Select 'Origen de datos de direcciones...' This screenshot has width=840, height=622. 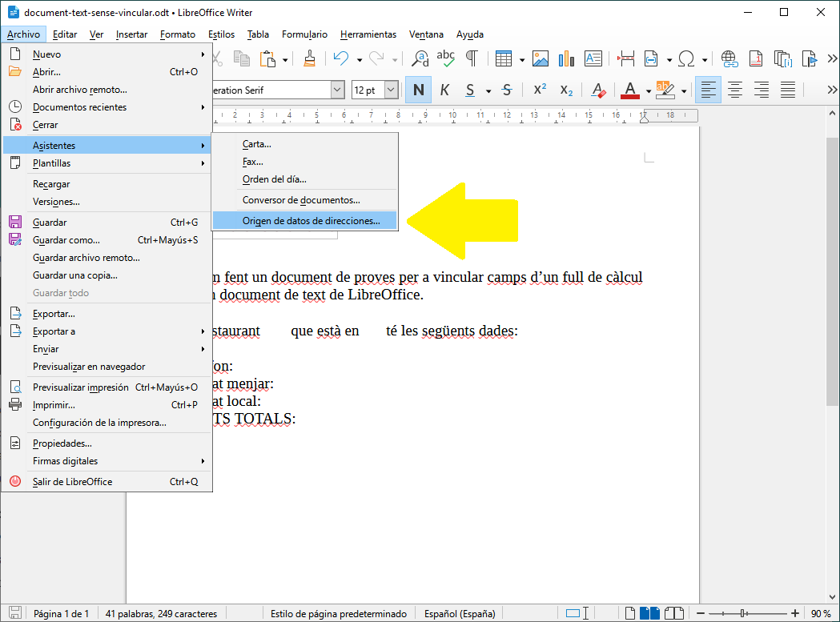coord(311,221)
